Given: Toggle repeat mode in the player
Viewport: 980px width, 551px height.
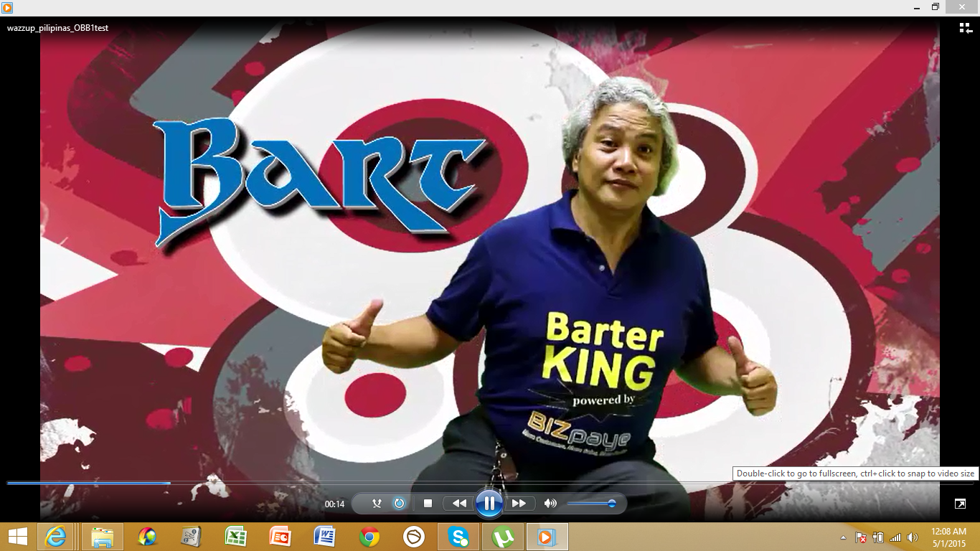Looking at the screenshot, I should coord(399,504).
